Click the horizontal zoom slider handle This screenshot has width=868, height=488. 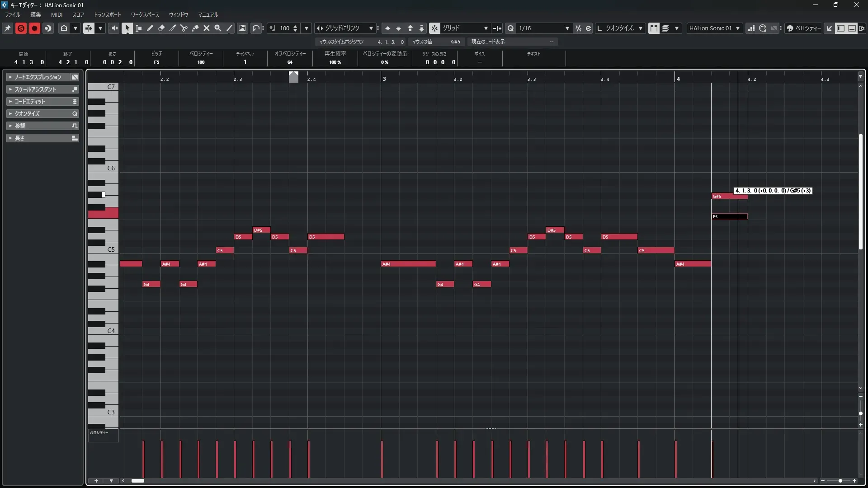pyautogui.click(x=840, y=481)
